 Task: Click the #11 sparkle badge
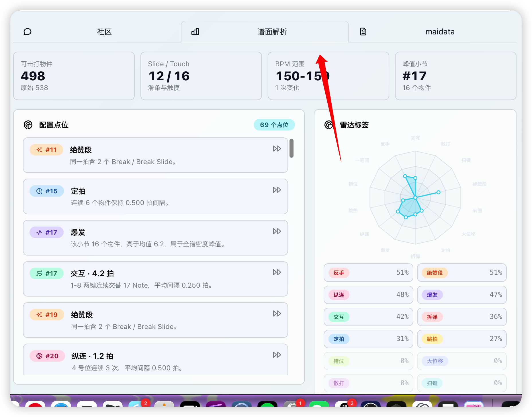[46, 150]
